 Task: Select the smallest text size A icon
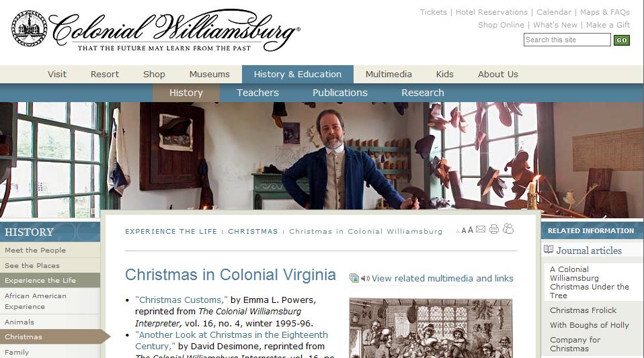coord(458,232)
